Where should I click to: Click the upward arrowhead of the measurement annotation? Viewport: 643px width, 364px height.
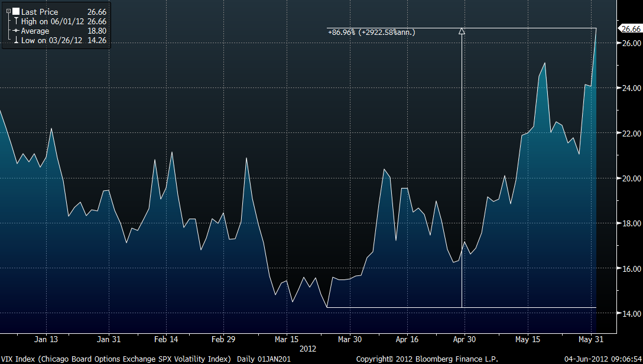pyautogui.click(x=462, y=32)
